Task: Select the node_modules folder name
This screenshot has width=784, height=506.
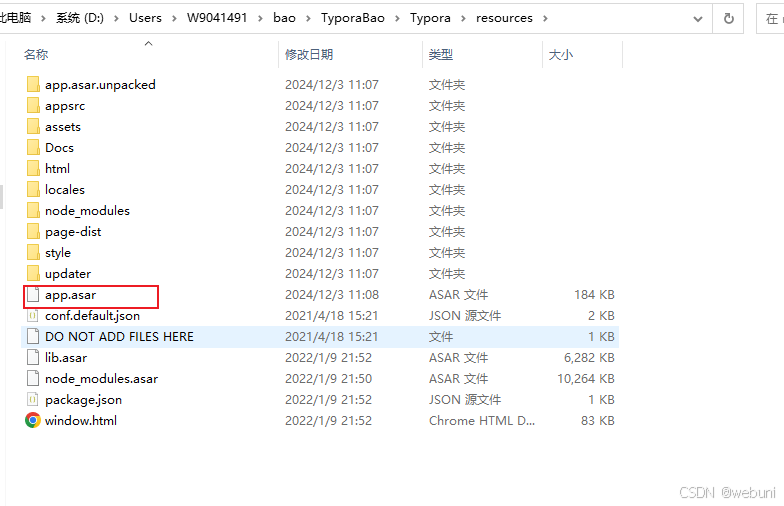Action: pyautogui.click(x=87, y=210)
